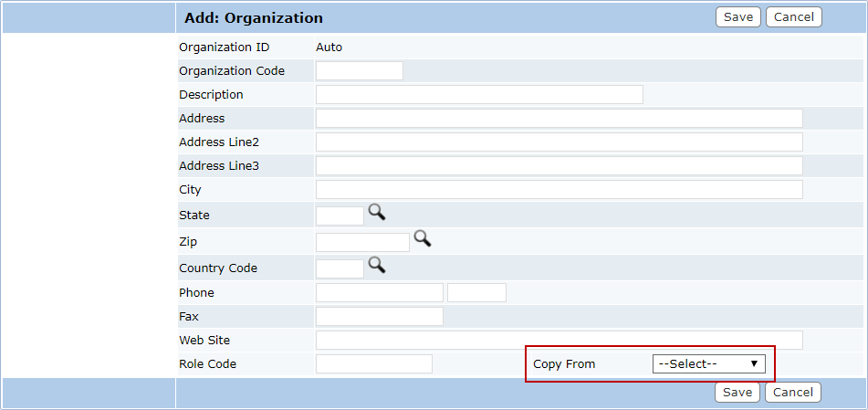Click the top Save button

coord(738,17)
